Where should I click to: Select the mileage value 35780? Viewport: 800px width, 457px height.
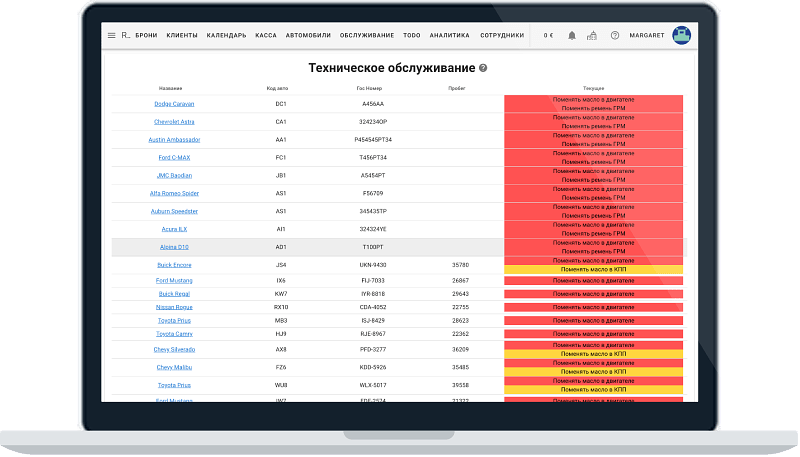460,265
